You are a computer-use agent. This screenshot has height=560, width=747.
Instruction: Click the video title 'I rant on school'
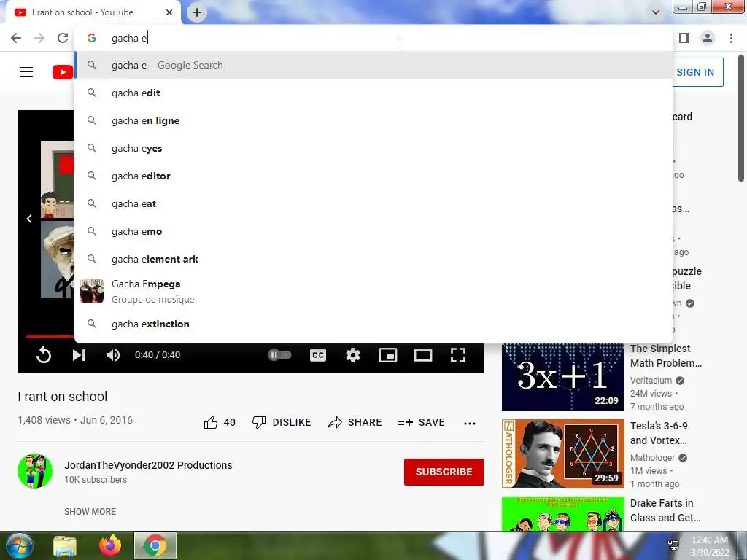coord(63,397)
